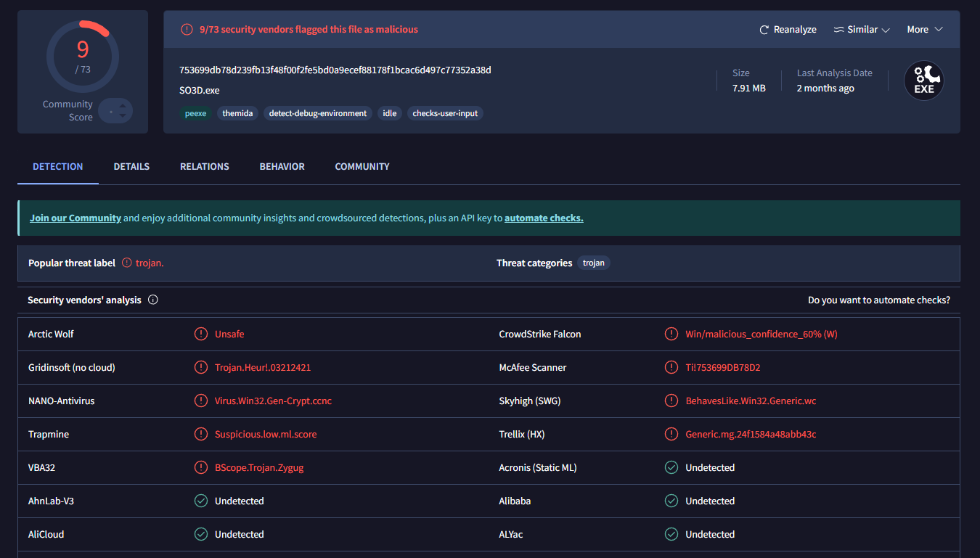The height and width of the screenshot is (558, 980).
Task: Click the alert icon in Arctic Wolf row
Action: coord(201,334)
